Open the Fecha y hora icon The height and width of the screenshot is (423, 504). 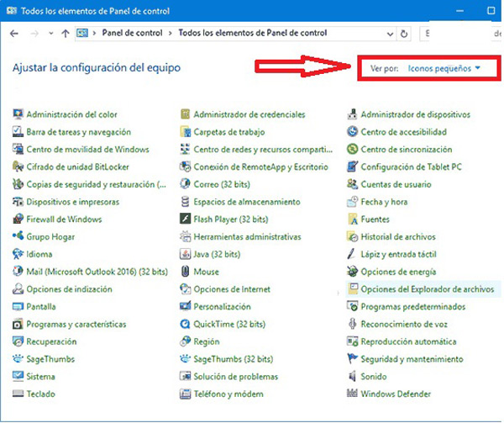pos(352,201)
